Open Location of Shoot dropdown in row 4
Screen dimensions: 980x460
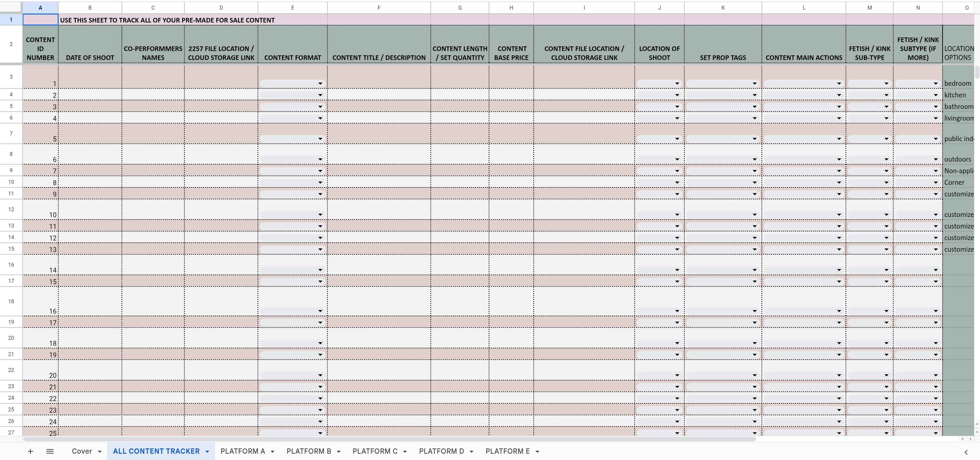point(677,95)
